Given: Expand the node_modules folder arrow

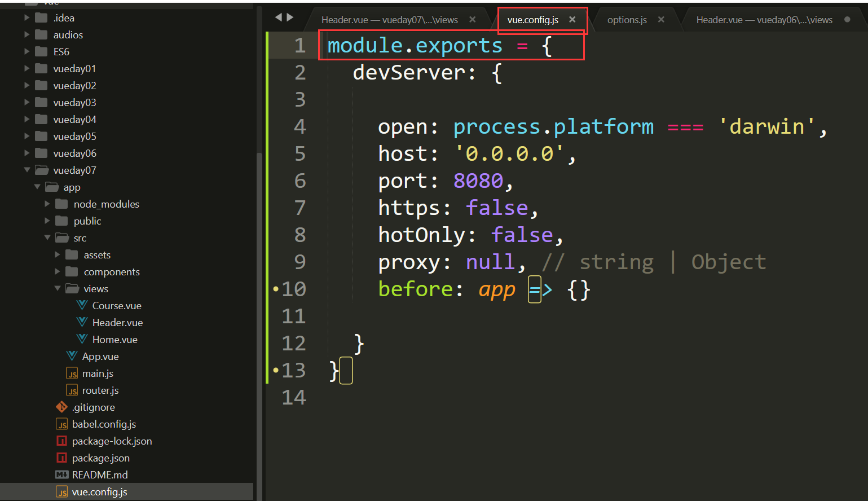Looking at the screenshot, I should click(x=47, y=204).
